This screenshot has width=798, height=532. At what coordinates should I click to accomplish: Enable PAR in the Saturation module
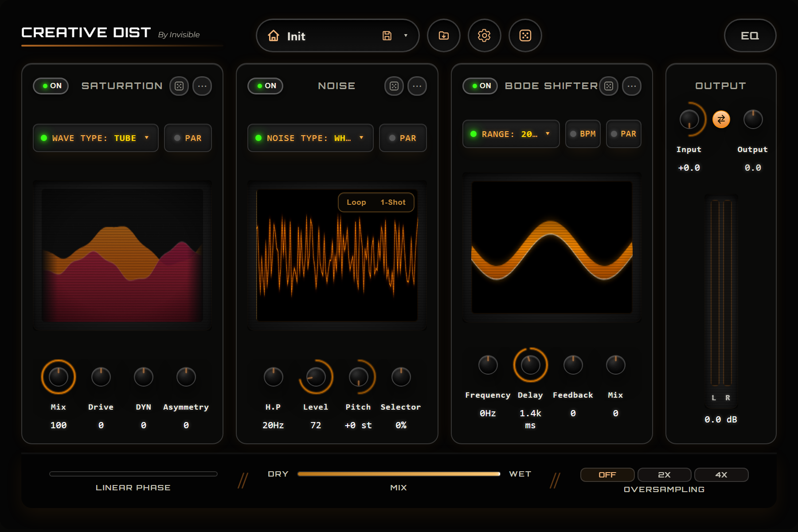(188, 138)
